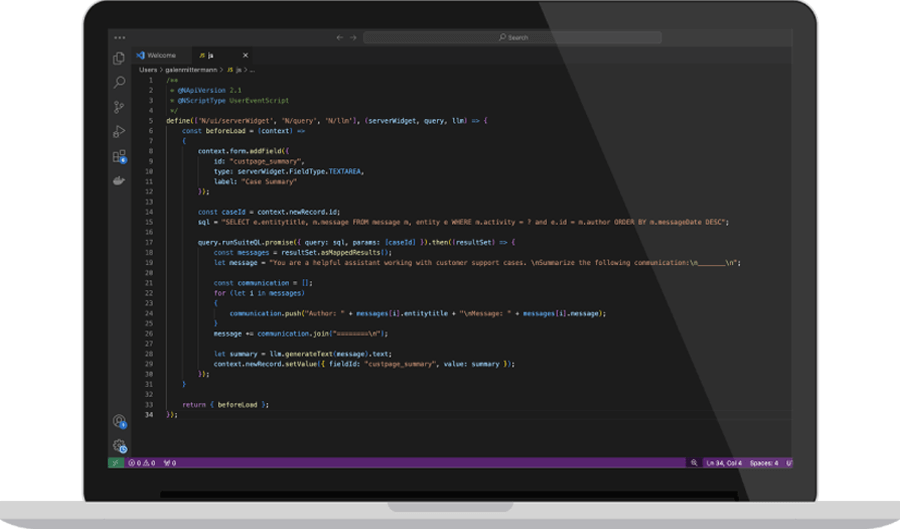Open the Manage gear icon
Image resolution: width=900 pixels, height=529 pixels.
[119, 446]
